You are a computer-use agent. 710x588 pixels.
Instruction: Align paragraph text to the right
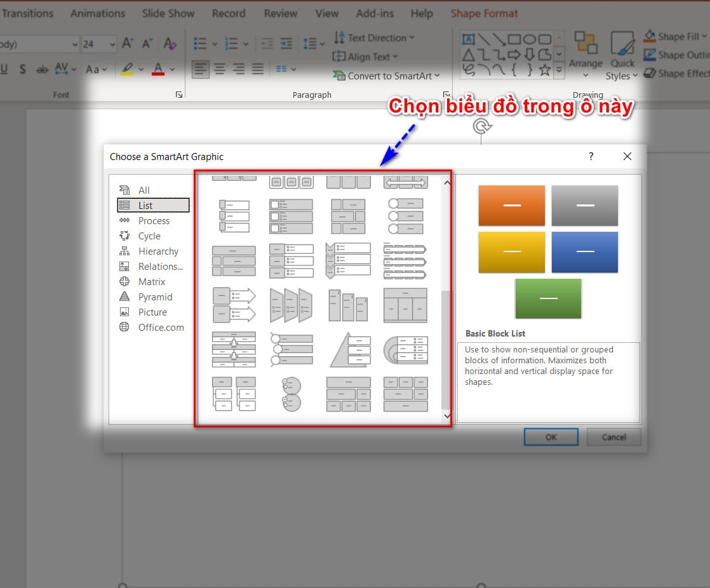[239, 69]
